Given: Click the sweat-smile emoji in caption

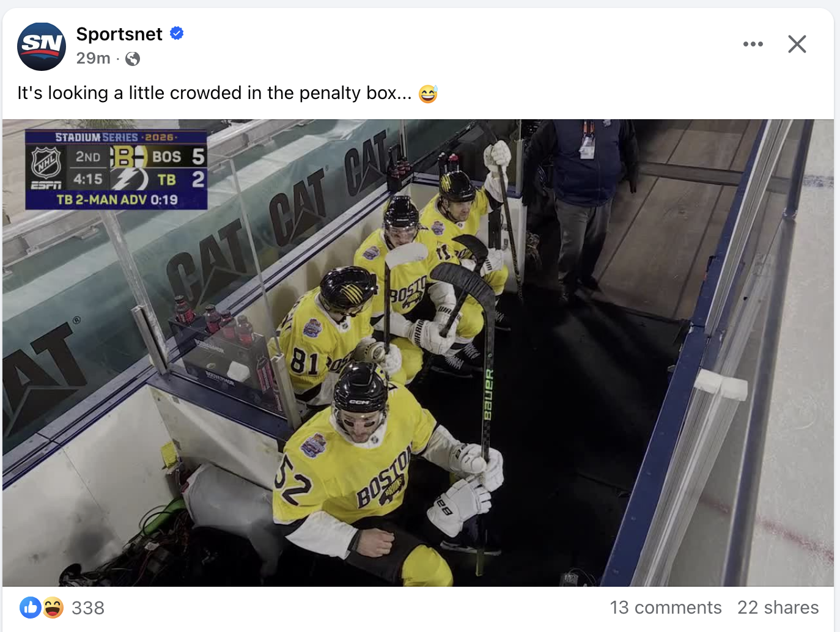Looking at the screenshot, I should (x=428, y=94).
